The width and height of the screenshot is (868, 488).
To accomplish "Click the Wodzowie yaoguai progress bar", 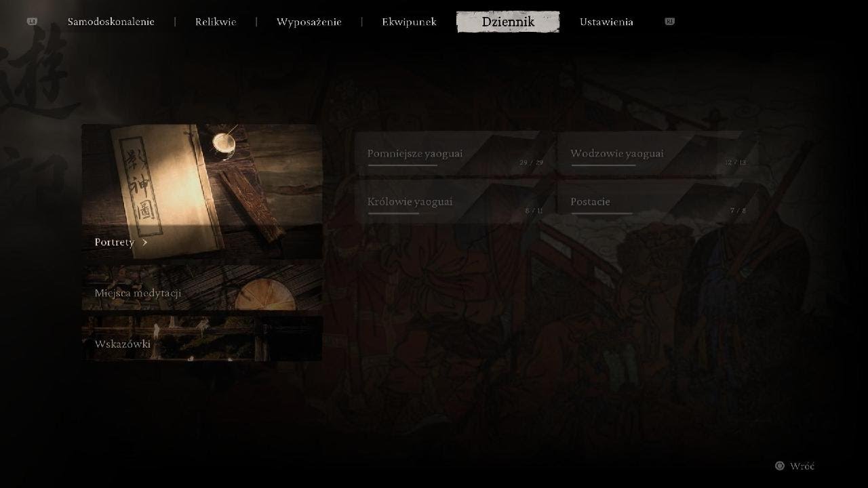I will coord(603,165).
